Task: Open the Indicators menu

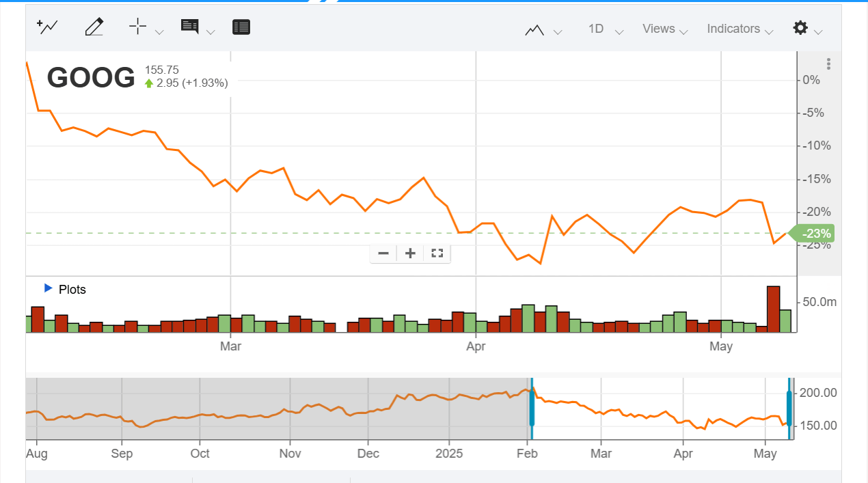Action: click(x=734, y=29)
